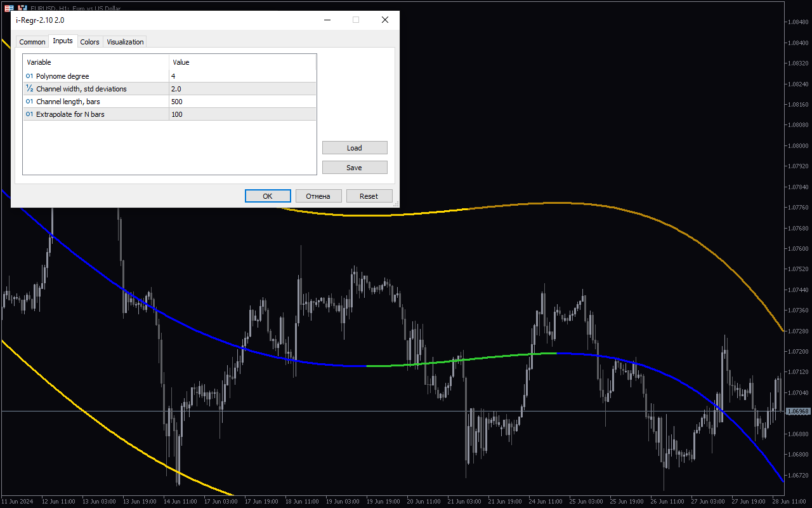The width and height of the screenshot is (812, 508).
Task: Click the OK button
Action: tap(268, 196)
